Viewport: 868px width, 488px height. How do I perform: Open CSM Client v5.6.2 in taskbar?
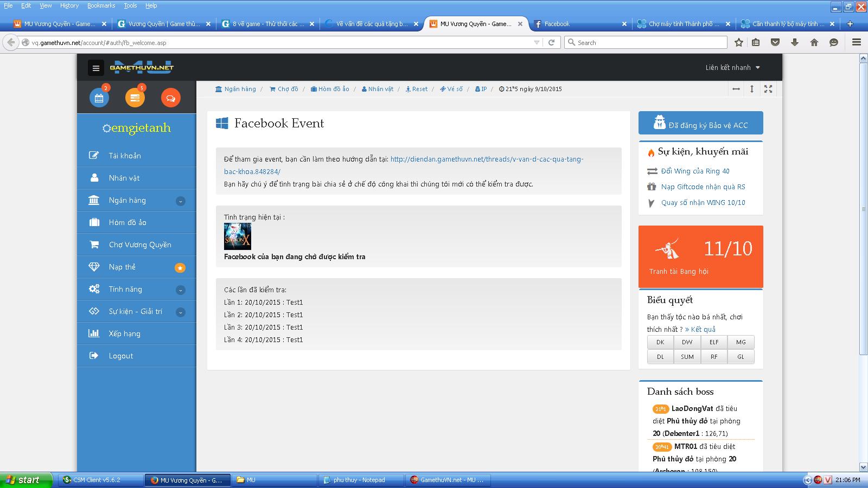click(100, 480)
